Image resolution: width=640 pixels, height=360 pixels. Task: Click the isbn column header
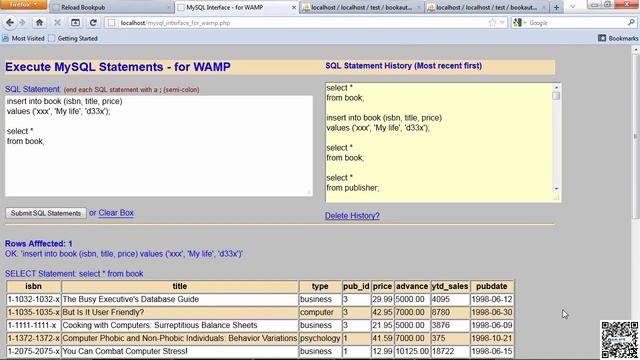click(x=33, y=286)
